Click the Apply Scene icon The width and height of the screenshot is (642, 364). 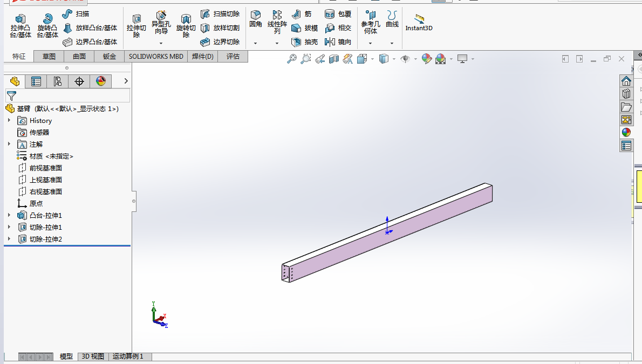441,59
